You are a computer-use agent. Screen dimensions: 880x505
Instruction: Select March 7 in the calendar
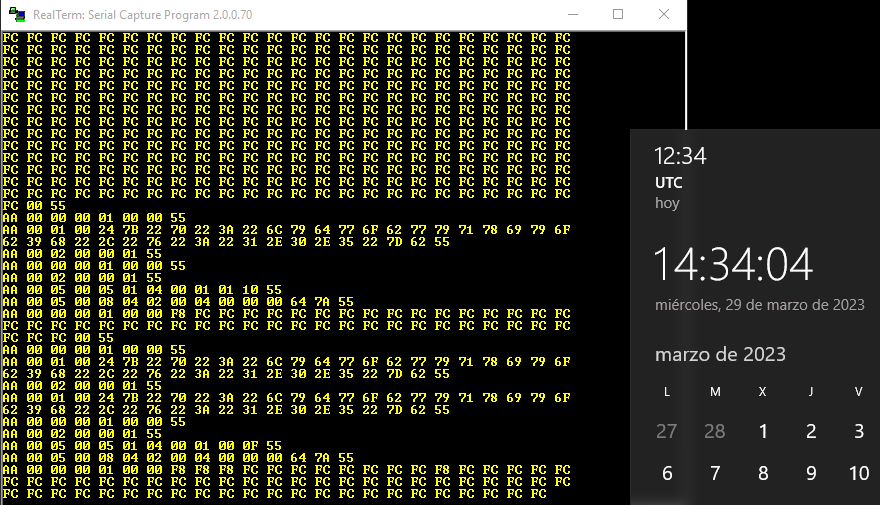[714, 474]
